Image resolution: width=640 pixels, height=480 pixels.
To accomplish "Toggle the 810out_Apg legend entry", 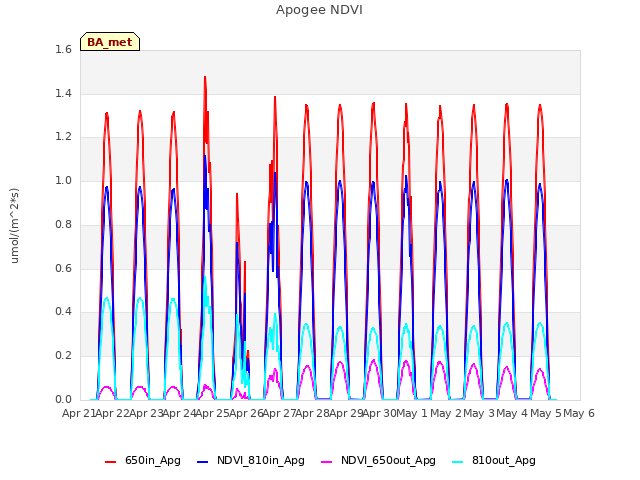I will 494,460.
